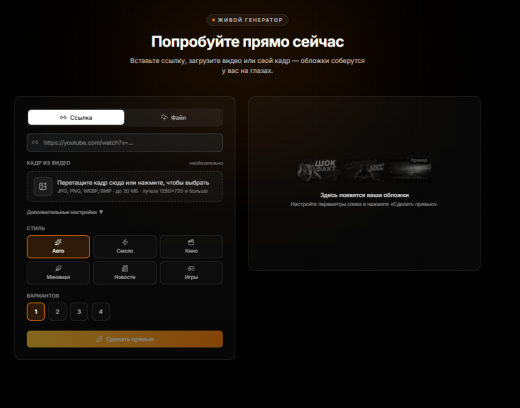Click the ШОК ФАКТ example thumbnail

[x=318, y=170]
